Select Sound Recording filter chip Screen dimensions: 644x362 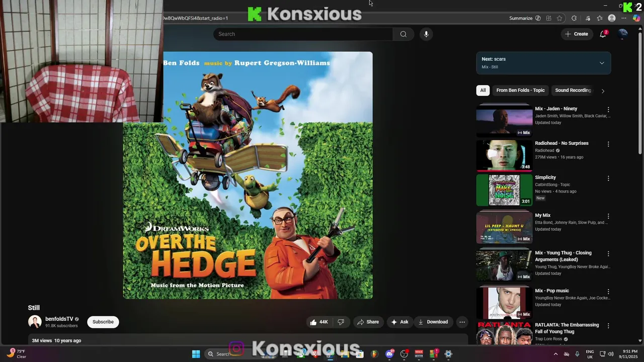[x=573, y=90]
